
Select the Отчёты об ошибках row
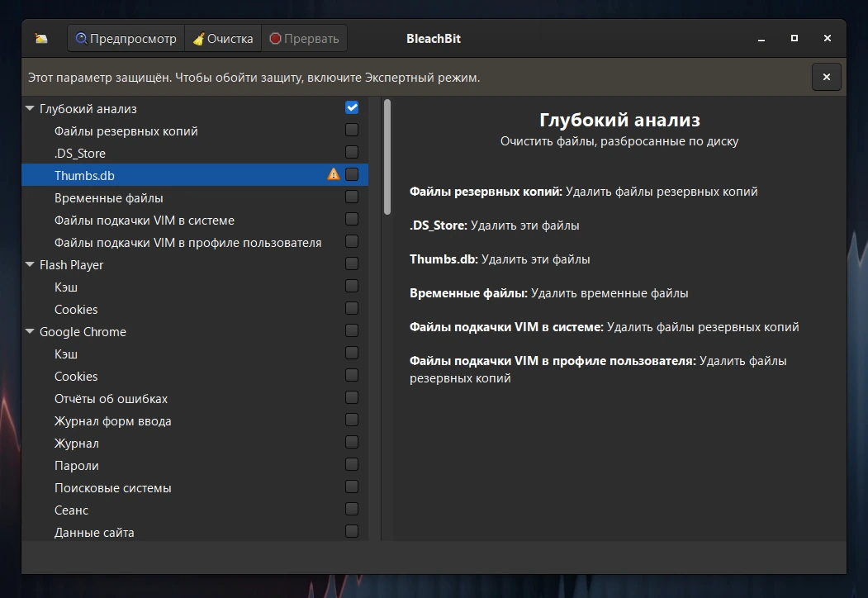pyautogui.click(x=195, y=399)
